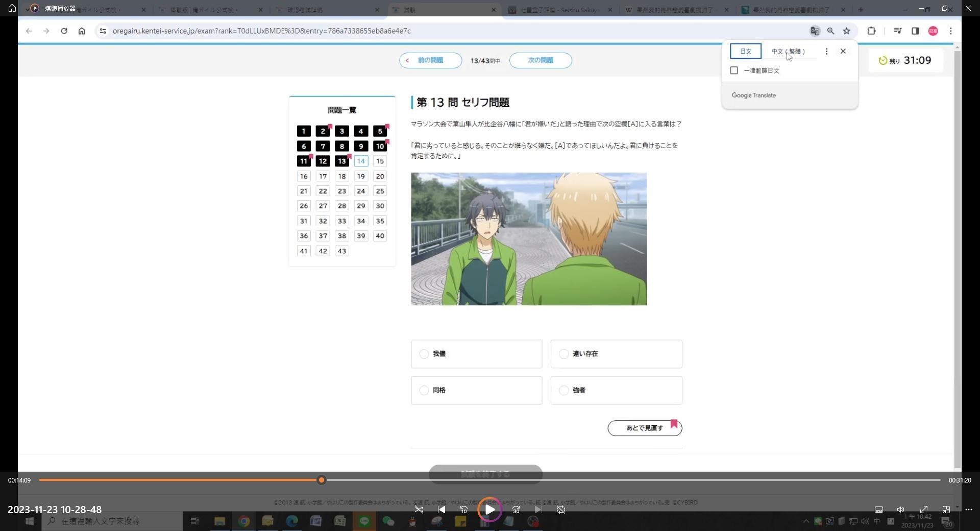Toggle repeat in the media player

561,510
